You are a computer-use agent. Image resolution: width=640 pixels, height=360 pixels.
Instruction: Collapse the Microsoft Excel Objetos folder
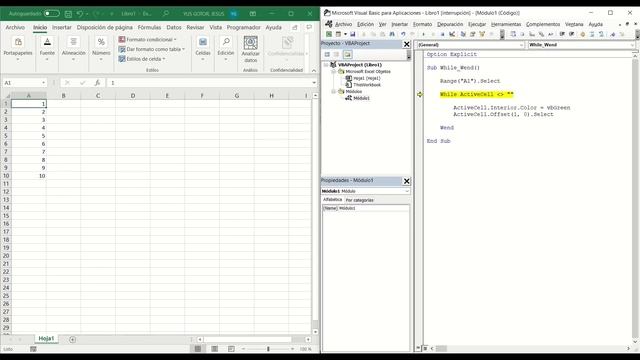point(334,71)
